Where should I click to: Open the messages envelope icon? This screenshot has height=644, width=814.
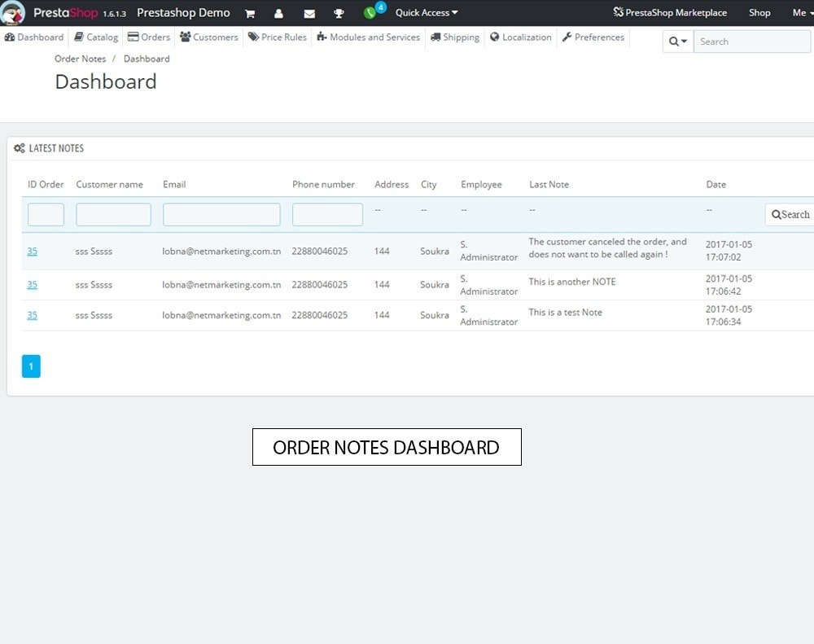tap(309, 12)
